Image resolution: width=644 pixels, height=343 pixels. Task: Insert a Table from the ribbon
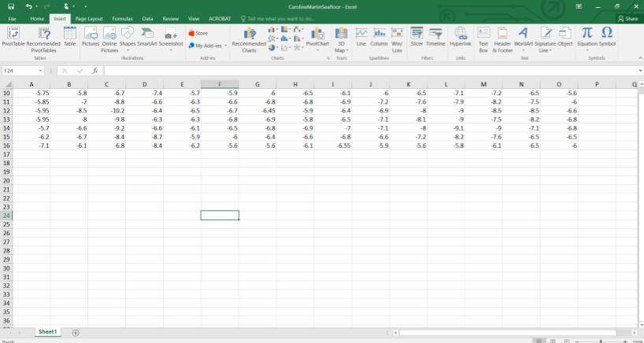point(70,36)
